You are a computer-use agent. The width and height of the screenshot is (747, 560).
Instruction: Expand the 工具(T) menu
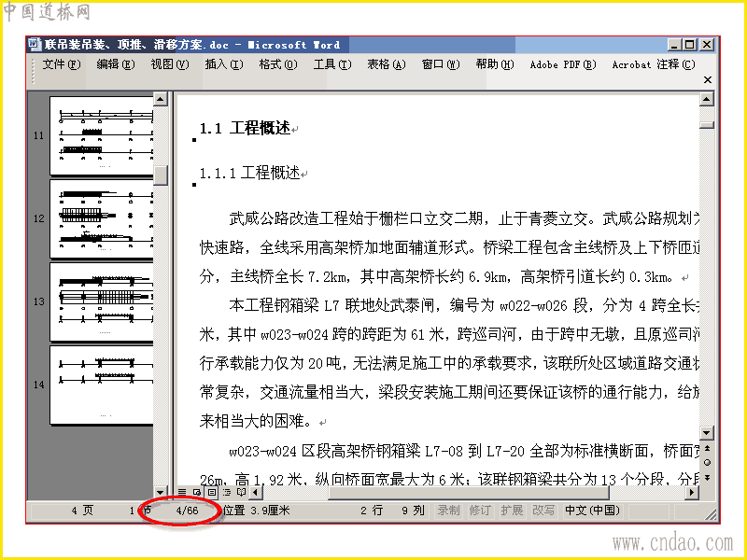[x=332, y=64]
